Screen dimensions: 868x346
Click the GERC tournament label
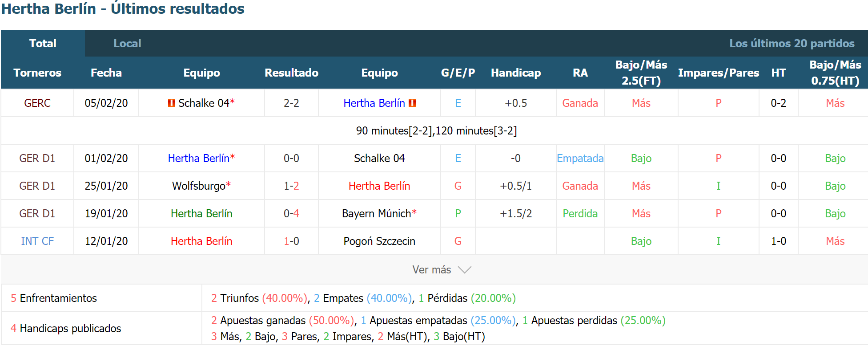[x=37, y=103]
